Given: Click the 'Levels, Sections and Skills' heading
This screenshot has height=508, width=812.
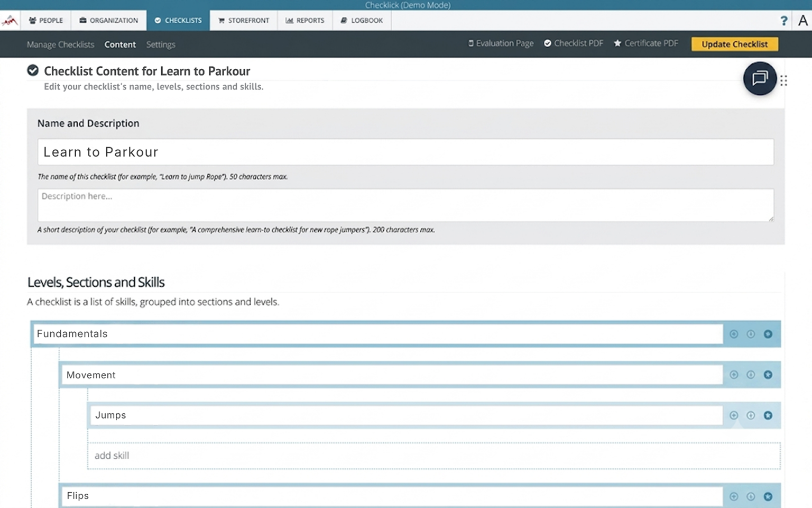Looking at the screenshot, I should click(x=96, y=282).
